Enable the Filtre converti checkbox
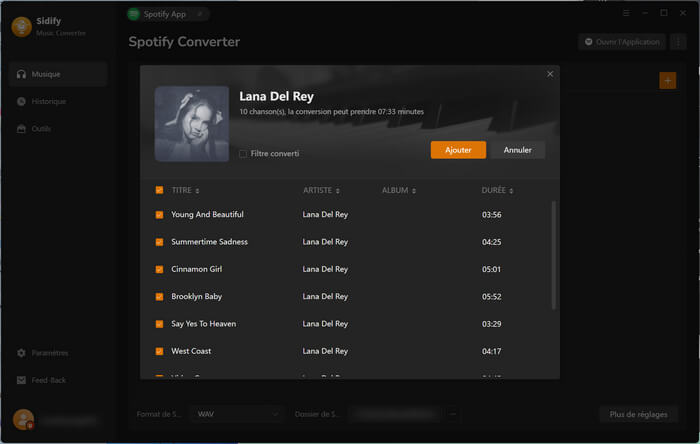Screen dimensions: 700x444 (243, 154)
